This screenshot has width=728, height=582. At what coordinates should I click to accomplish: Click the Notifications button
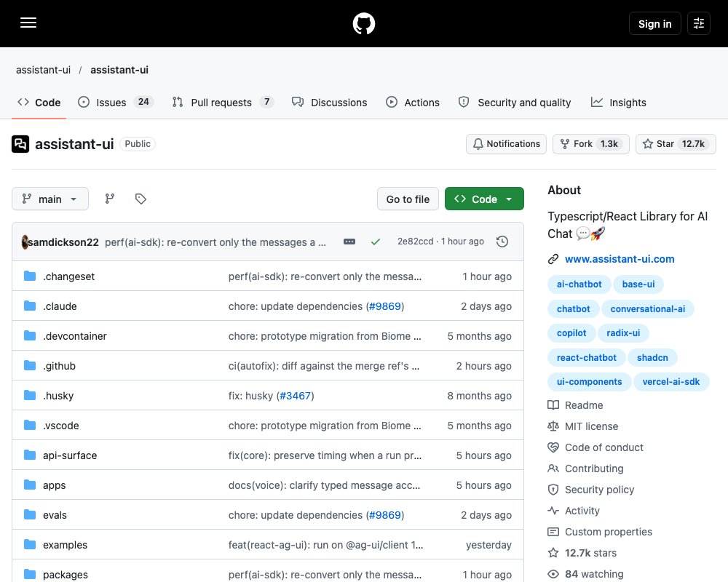pyautogui.click(x=506, y=144)
